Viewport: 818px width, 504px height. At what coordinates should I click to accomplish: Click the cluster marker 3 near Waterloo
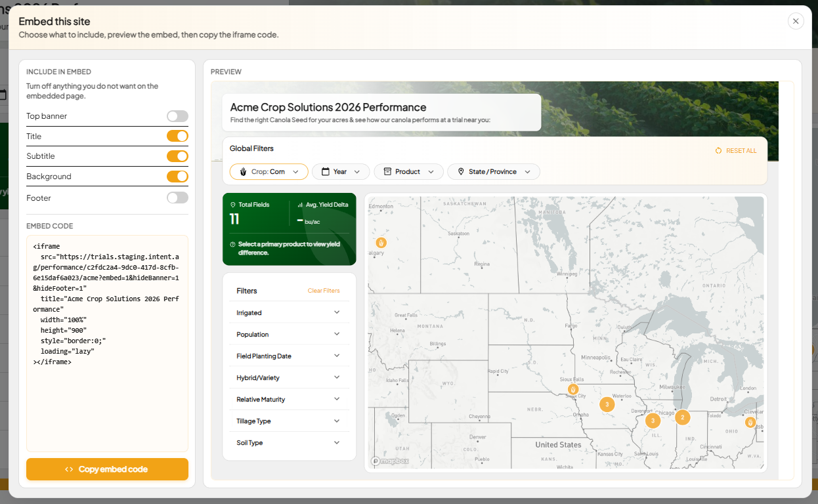pos(607,404)
